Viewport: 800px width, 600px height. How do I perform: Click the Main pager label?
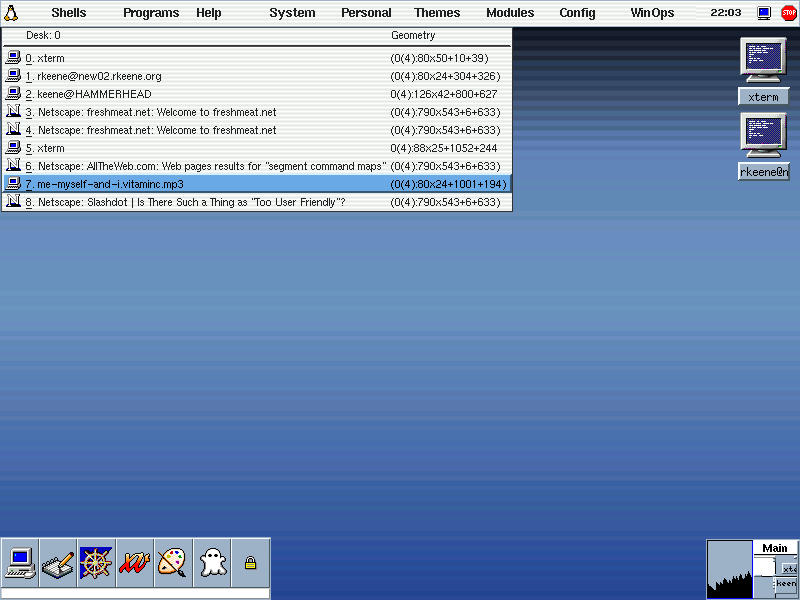(775, 548)
